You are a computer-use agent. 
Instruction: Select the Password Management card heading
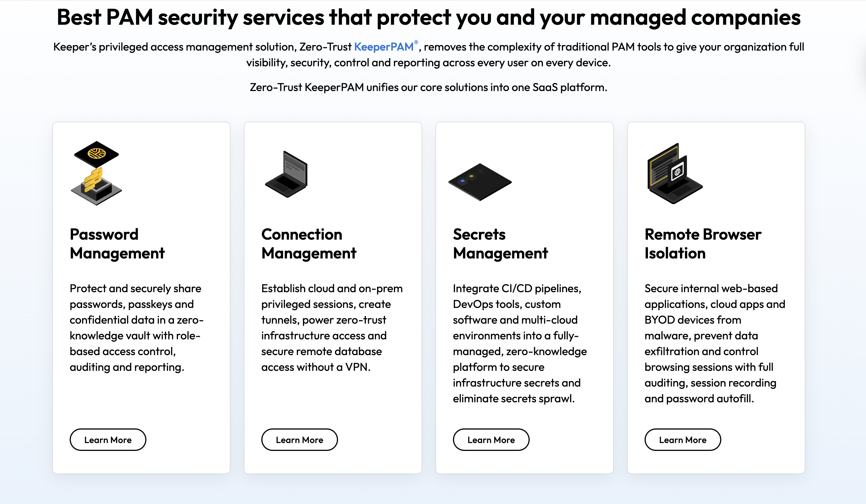(x=117, y=244)
